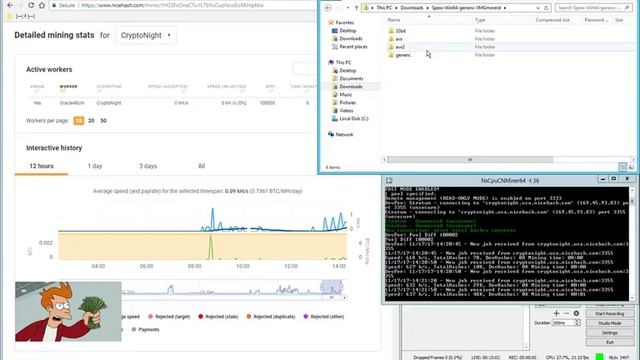This screenshot has width=640, height=360.
Task: Toggle Rejected (duplicate) legend series
Action: tap(271, 317)
